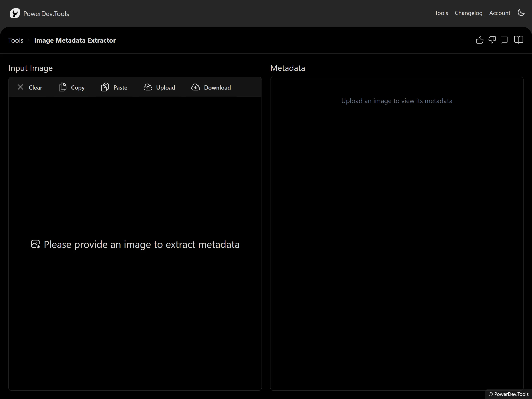The width and height of the screenshot is (532, 399).
Task: Open the Tools navigation menu
Action: click(x=441, y=13)
